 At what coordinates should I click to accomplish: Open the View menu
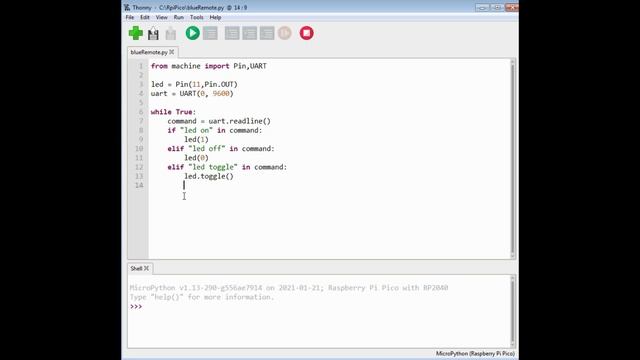pos(162,18)
